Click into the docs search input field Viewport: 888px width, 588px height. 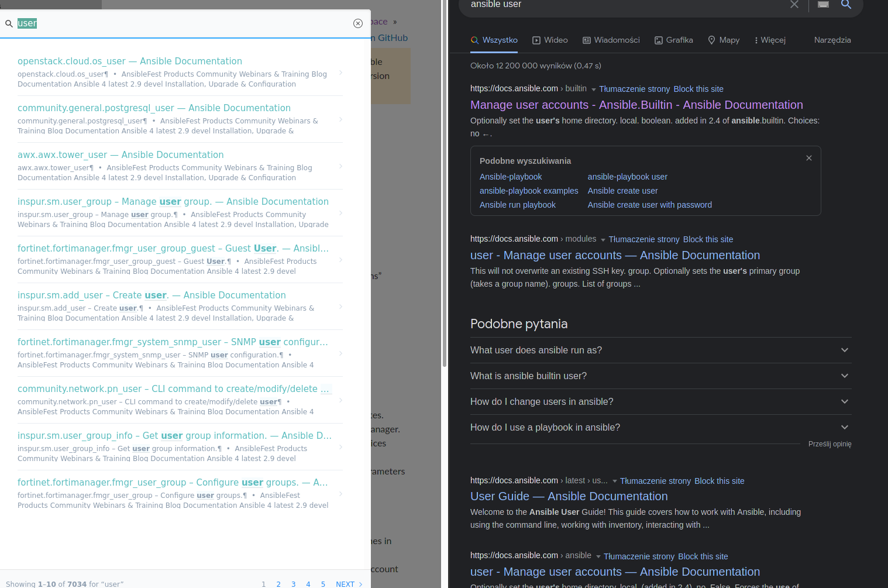181,23
